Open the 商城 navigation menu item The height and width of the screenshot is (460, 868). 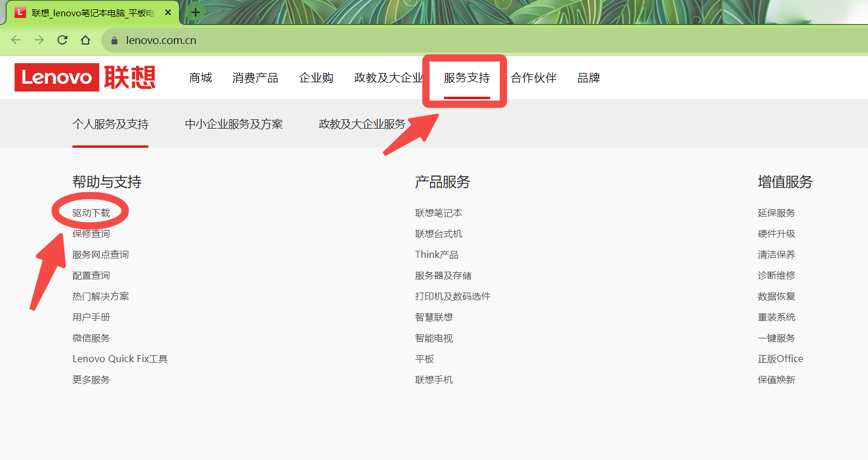coord(200,78)
